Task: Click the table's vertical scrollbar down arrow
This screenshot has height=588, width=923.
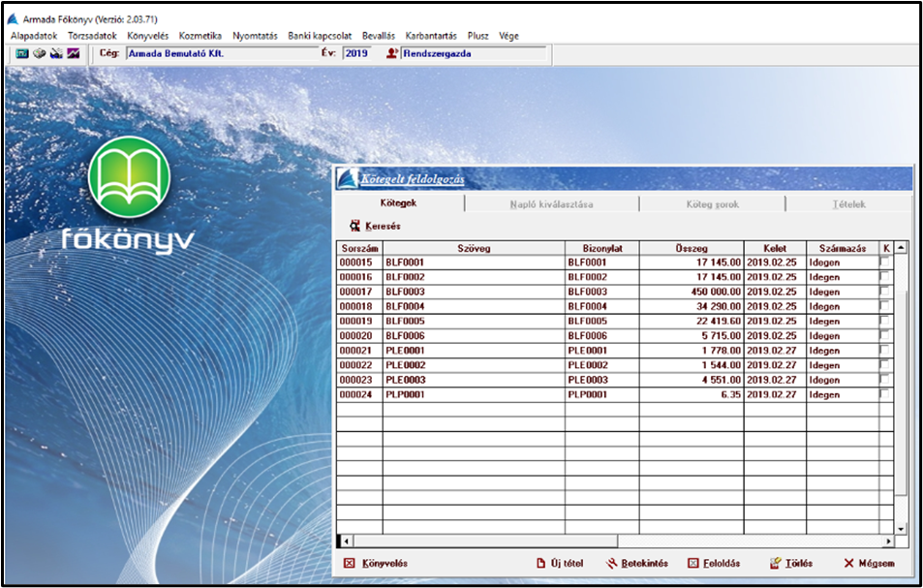Action: click(901, 529)
